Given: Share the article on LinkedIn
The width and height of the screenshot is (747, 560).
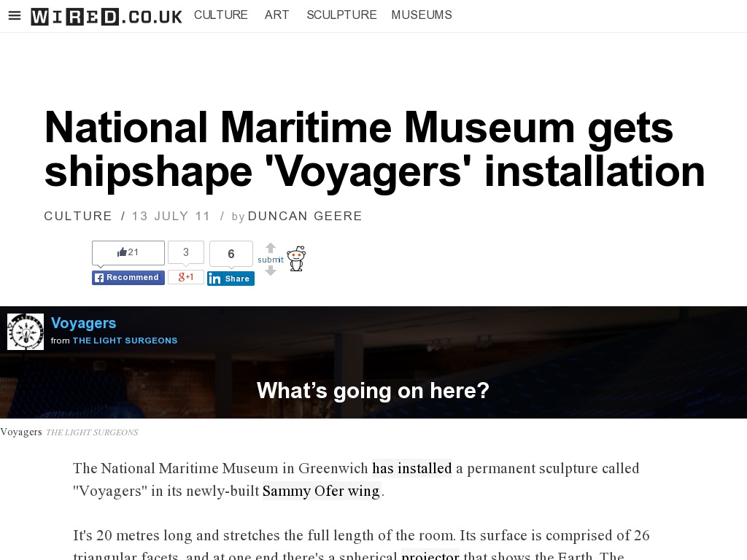Looking at the screenshot, I should point(231,279).
